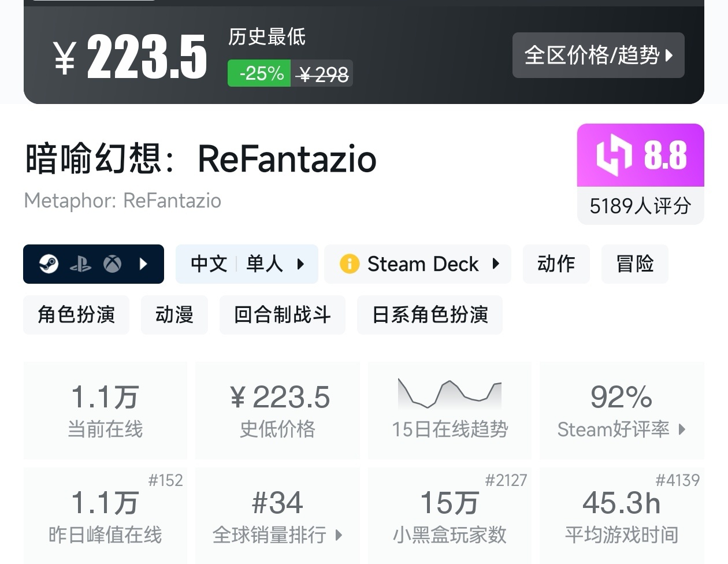Click the Steam platform icon

49,264
